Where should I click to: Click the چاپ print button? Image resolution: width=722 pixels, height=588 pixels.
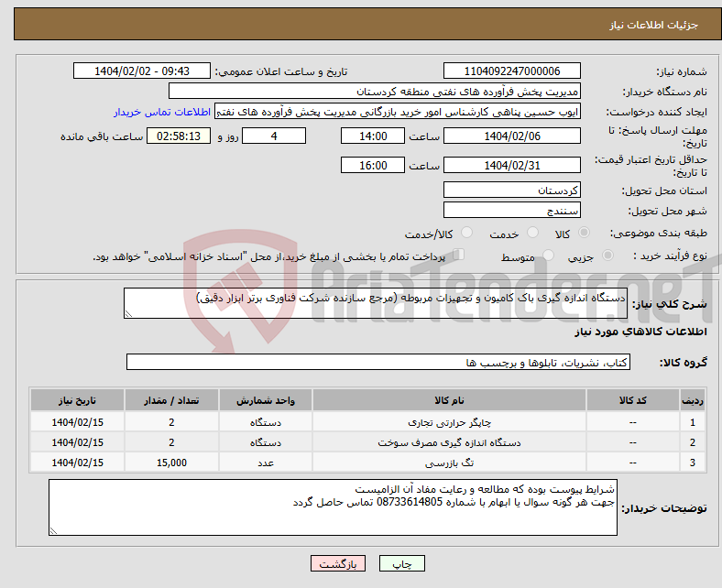pos(401,563)
